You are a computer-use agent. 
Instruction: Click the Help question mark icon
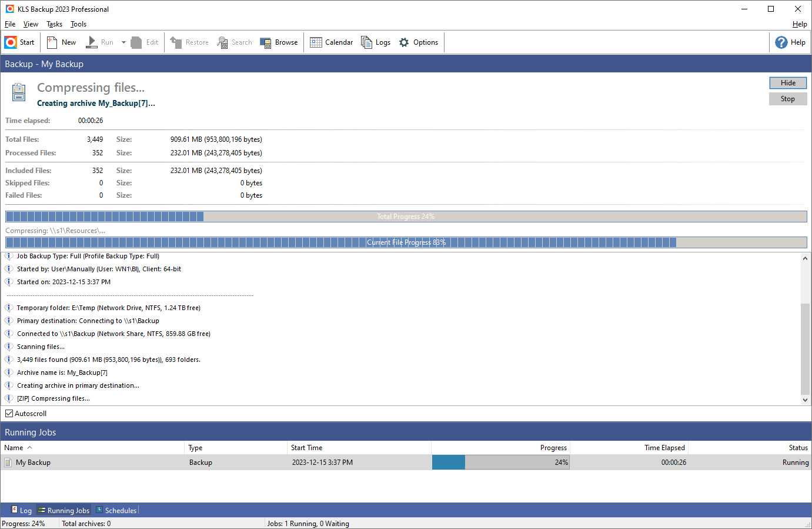pos(781,42)
